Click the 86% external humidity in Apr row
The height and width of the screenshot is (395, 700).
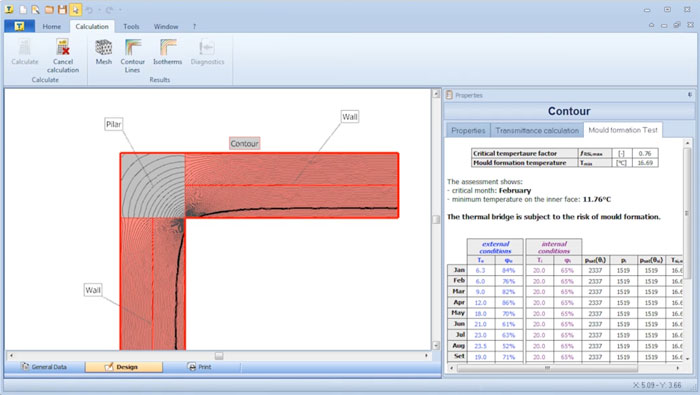pyautogui.click(x=508, y=303)
